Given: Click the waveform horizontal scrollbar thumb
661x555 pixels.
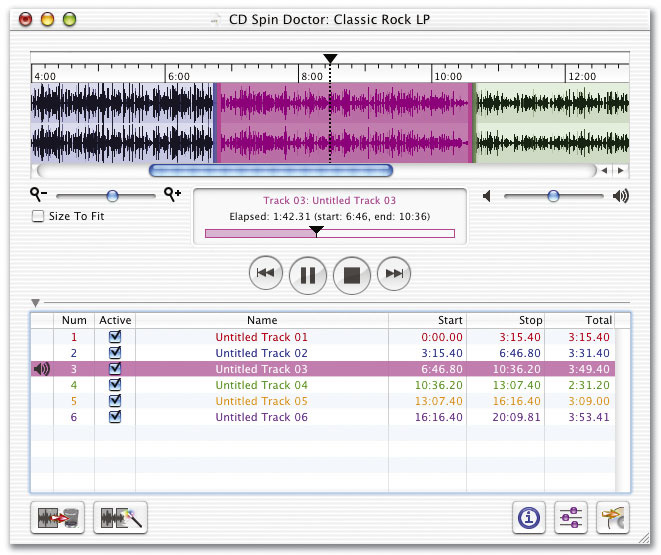Looking at the screenshot, I should pos(271,171).
